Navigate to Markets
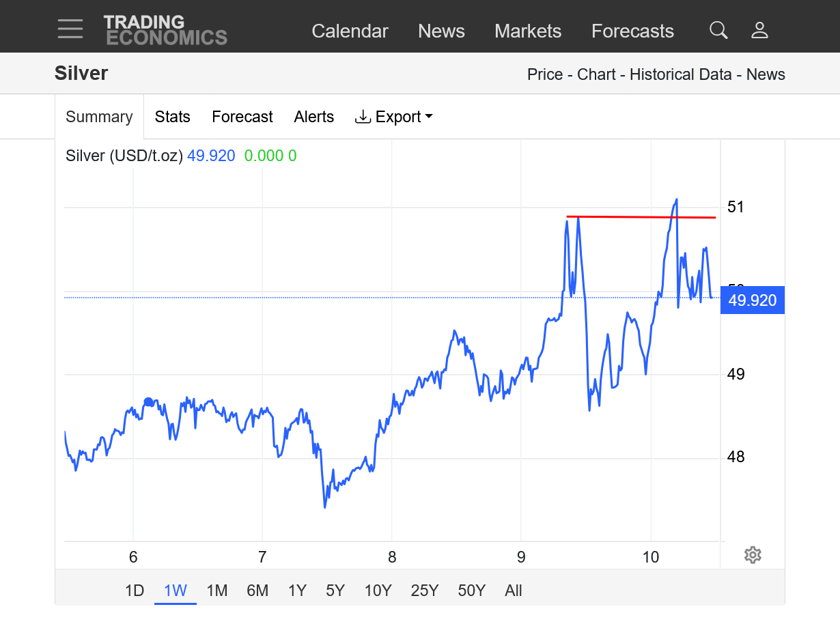Image resolution: width=840 pixels, height=637 pixels. pyautogui.click(x=528, y=31)
